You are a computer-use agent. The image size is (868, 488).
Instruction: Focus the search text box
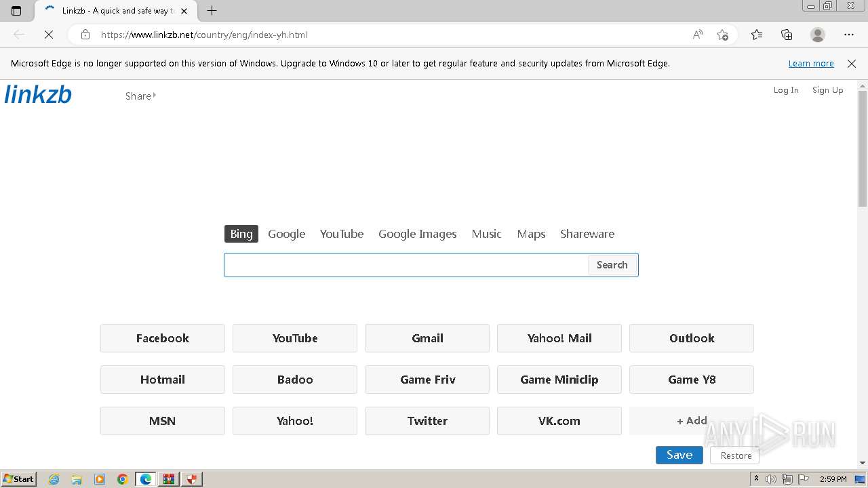point(406,265)
